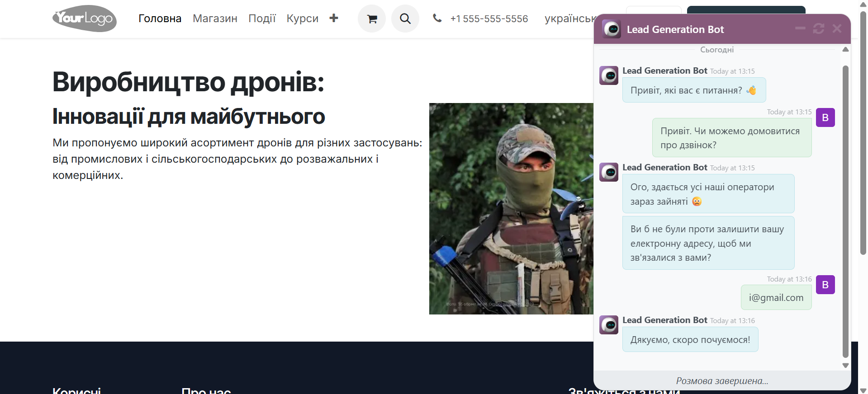Open the shopping cart
The image size is (868, 394).
[372, 19]
